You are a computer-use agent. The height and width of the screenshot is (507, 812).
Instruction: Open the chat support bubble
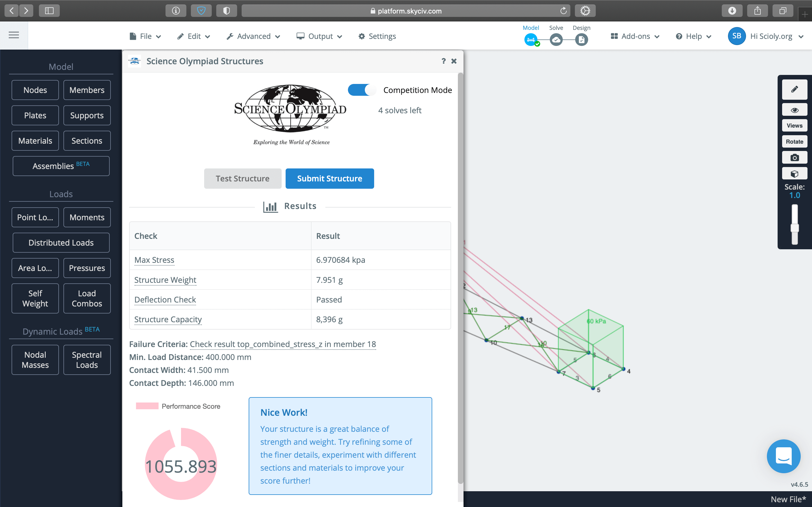point(783,456)
